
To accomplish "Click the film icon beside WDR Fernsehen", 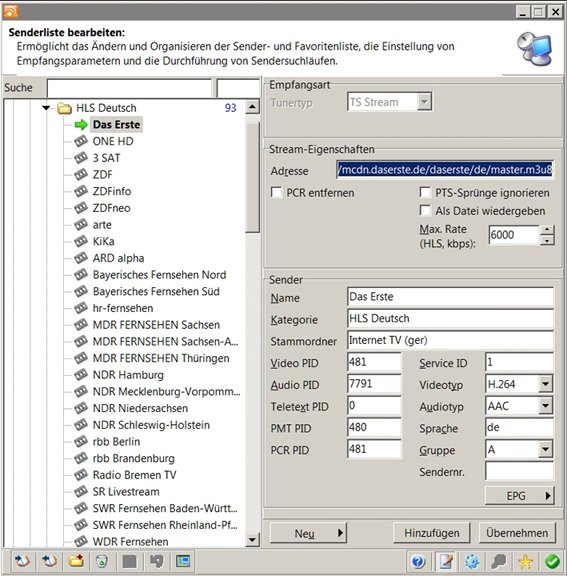I will click(81, 541).
